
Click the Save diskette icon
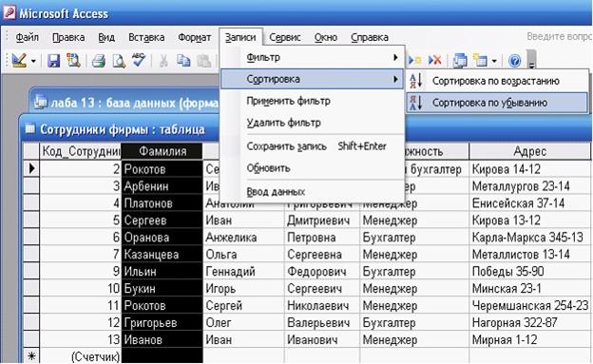[x=53, y=61]
